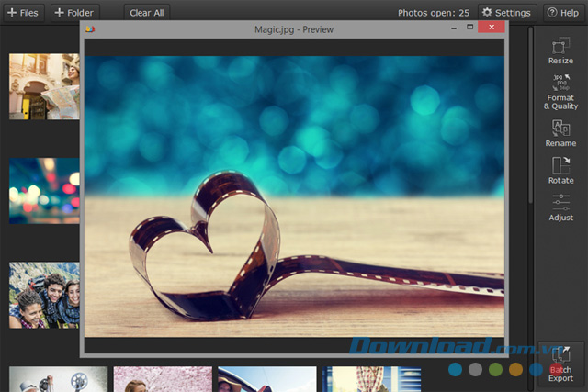Pick the vintage film camera thumbnail
This screenshot has width=588, height=392.
pos(58,379)
